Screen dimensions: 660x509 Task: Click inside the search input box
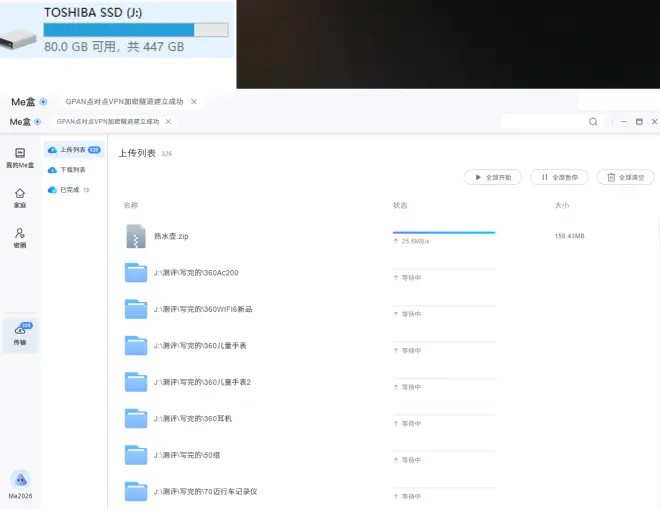click(x=543, y=122)
